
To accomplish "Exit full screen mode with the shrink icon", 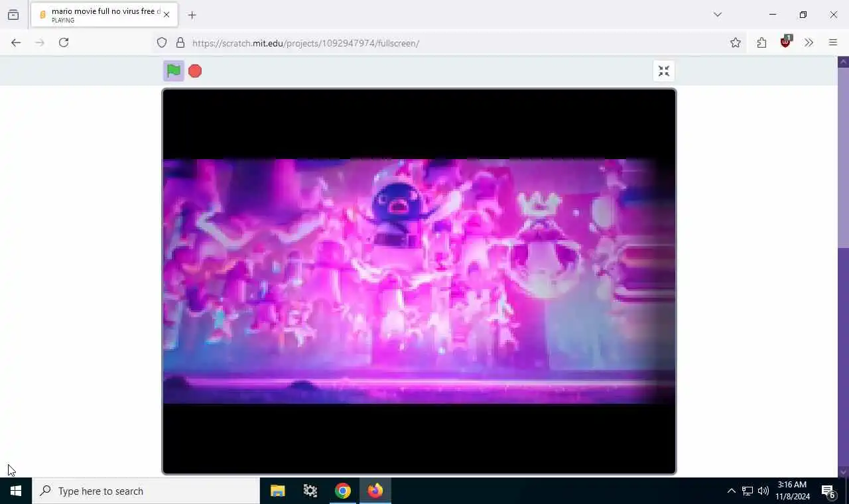I will (x=664, y=71).
